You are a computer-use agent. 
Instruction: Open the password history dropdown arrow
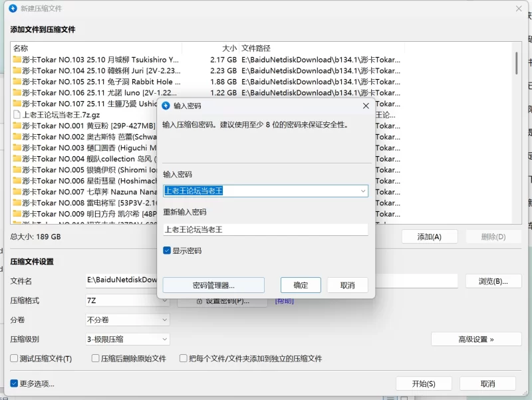coord(363,191)
